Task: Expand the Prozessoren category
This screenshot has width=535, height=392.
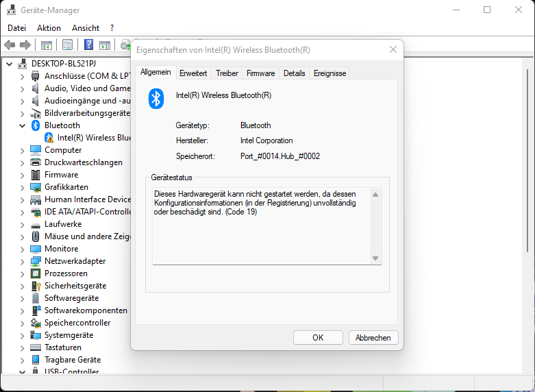Action: 22,274
